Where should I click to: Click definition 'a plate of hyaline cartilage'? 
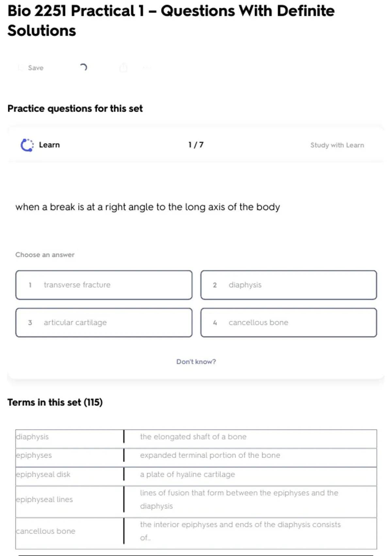point(187,474)
